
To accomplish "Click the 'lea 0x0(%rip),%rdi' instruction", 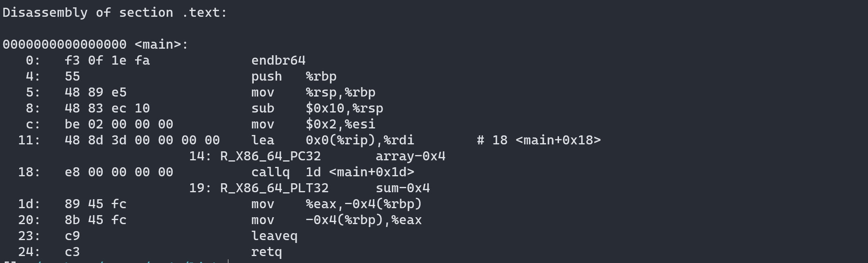I will click(333, 140).
